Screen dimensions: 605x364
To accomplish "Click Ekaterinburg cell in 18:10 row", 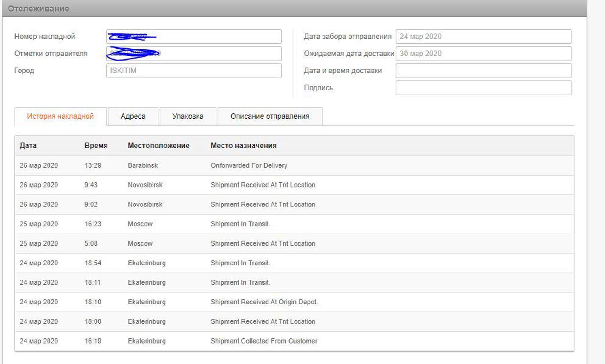I will point(147,302).
